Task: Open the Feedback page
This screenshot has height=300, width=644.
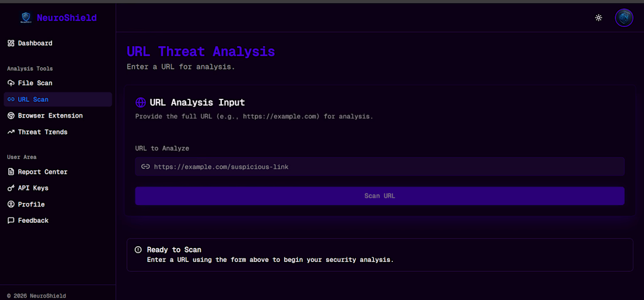Action: pos(58,220)
